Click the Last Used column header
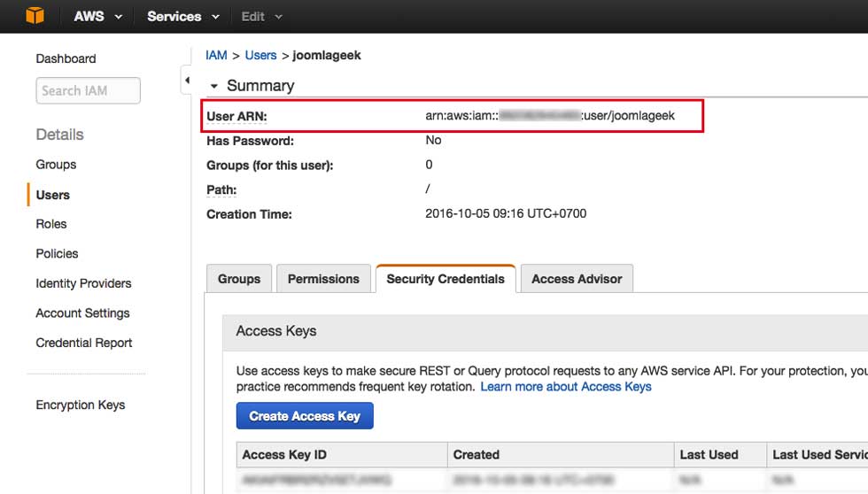 pos(720,455)
